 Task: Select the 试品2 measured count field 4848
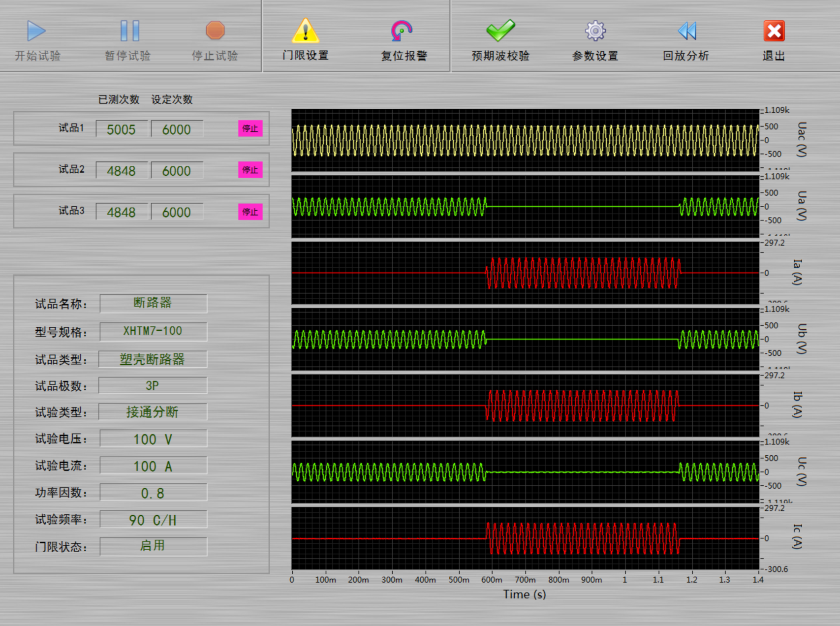122,171
